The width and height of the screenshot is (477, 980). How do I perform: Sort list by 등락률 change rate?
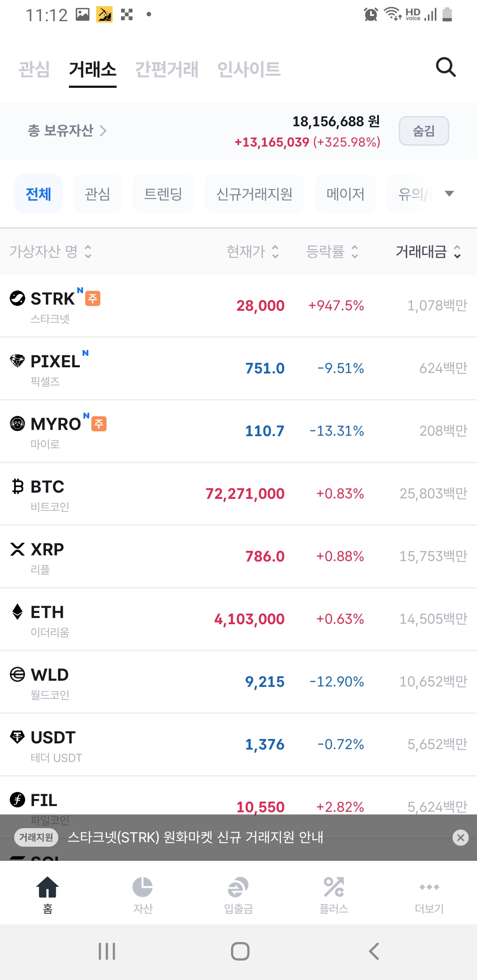(x=332, y=252)
